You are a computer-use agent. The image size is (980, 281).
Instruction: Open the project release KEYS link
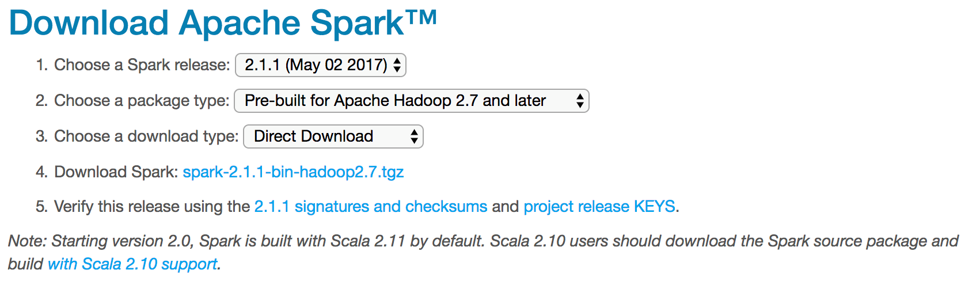pos(599,206)
